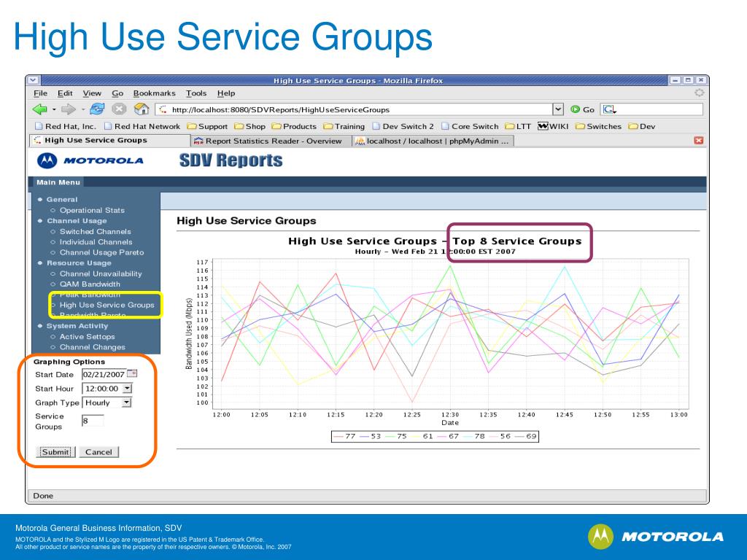Click the Submit button
747x560 pixels.
(55, 452)
